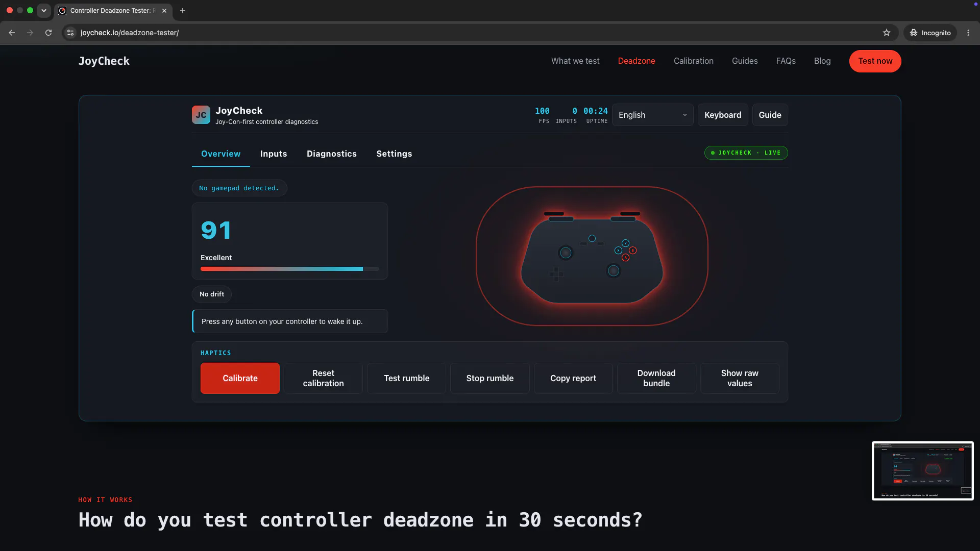This screenshot has width=980, height=551.
Task: Open the Guide button
Action: pyautogui.click(x=770, y=115)
